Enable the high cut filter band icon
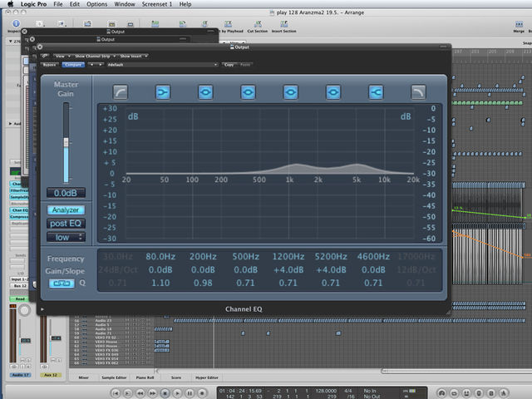This screenshot has width=532, height=399. [x=418, y=92]
